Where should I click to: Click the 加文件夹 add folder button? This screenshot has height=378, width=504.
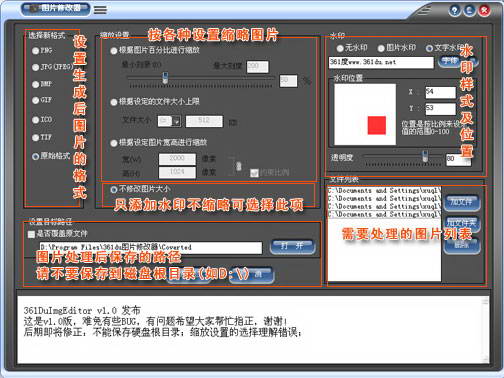(462, 223)
